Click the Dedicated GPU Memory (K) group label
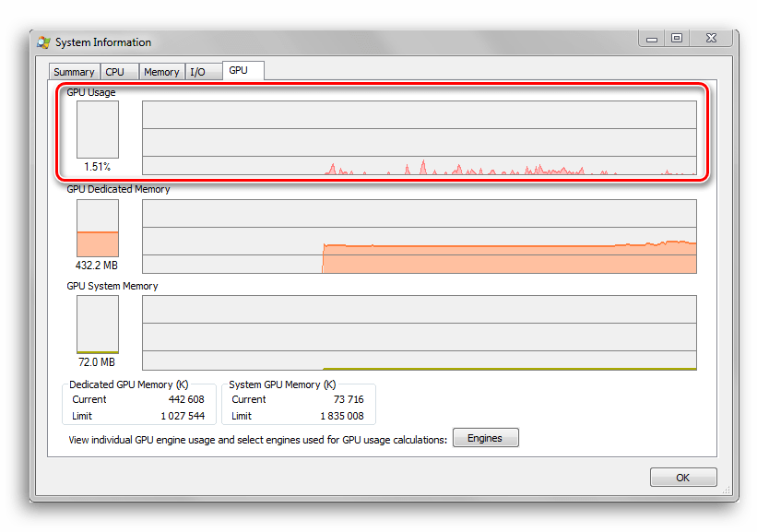The height and width of the screenshot is (532, 769). pos(128,384)
